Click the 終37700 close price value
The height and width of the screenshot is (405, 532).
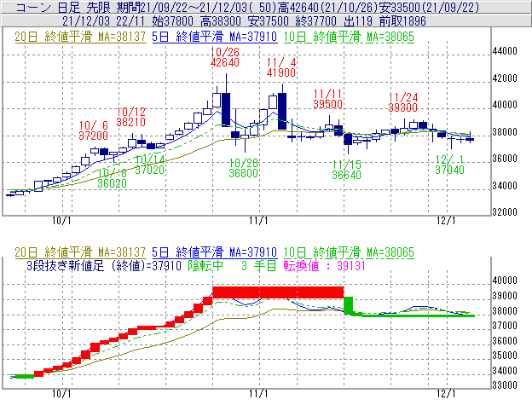tap(316, 21)
